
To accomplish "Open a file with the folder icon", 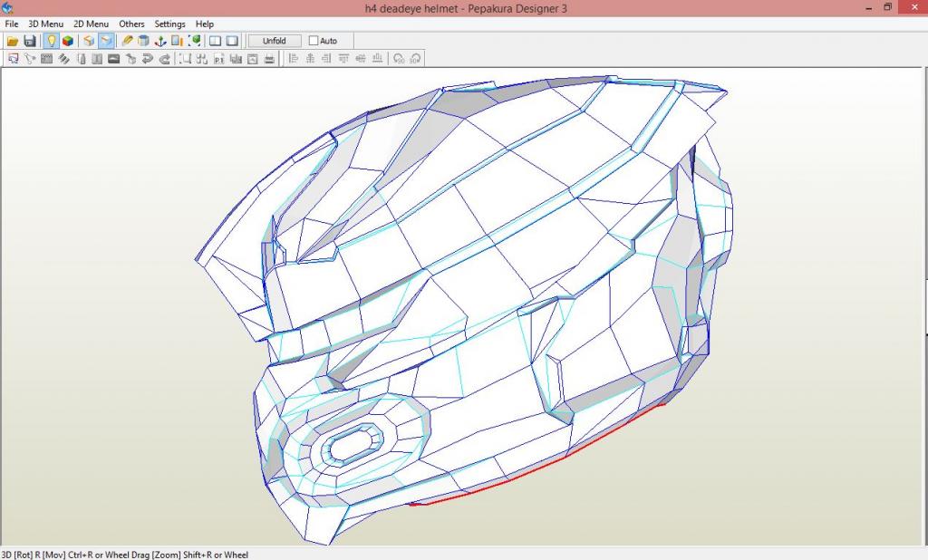I will coord(13,41).
